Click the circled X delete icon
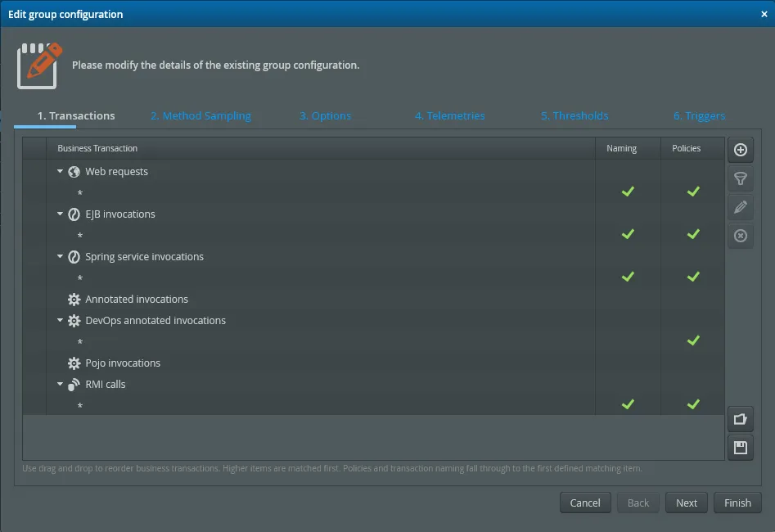 pyautogui.click(x=740, y=236)
